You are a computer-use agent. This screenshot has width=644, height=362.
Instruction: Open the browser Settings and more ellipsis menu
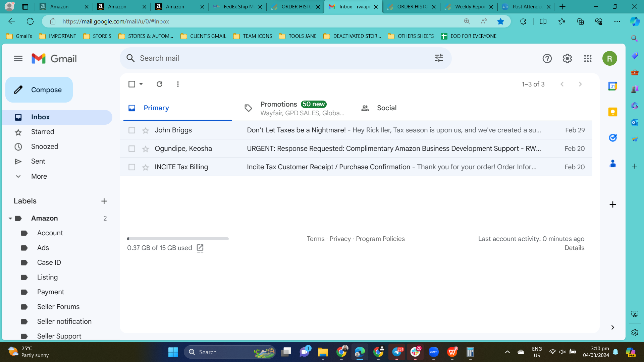point(617,21)
